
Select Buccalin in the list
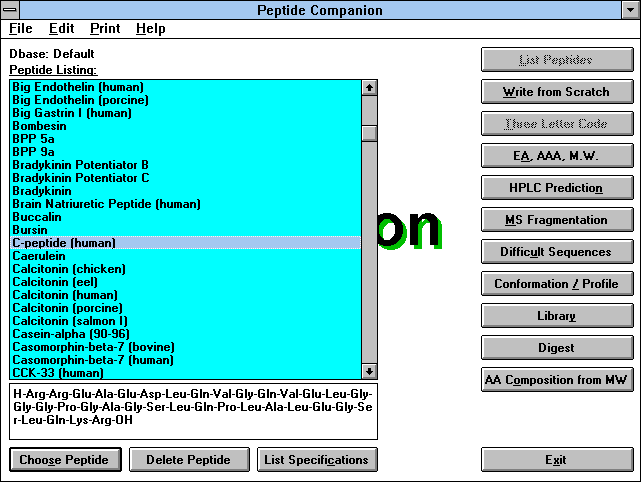(186, 217)
